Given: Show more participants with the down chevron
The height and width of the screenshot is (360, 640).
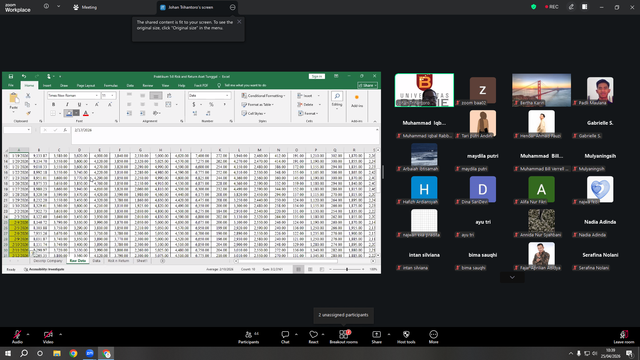Looking at the screenshot, I should click(x=512, y=278).
